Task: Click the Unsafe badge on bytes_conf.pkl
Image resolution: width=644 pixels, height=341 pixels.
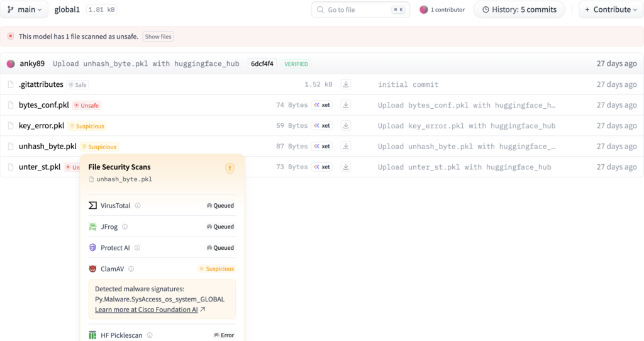Action: (x=87, y=105)
